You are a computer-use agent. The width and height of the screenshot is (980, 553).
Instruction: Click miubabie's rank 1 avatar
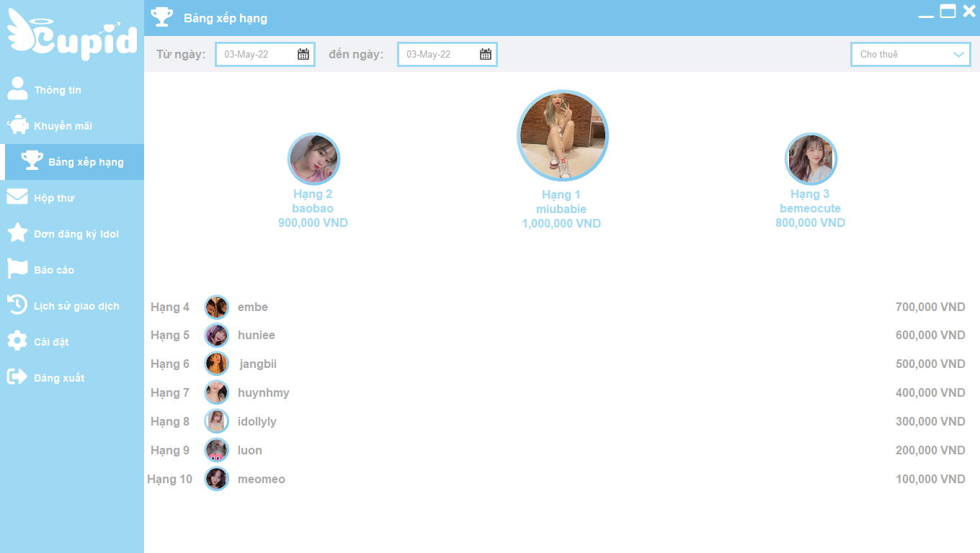[x=563, y=135]
